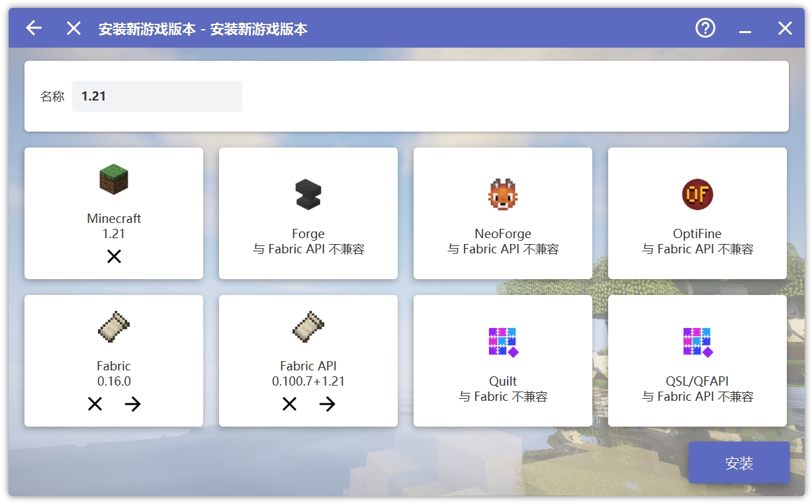Remove Fabric API 0.100.7+1.21 with X
Screen dimensions: 812x504
pos(289,404)
